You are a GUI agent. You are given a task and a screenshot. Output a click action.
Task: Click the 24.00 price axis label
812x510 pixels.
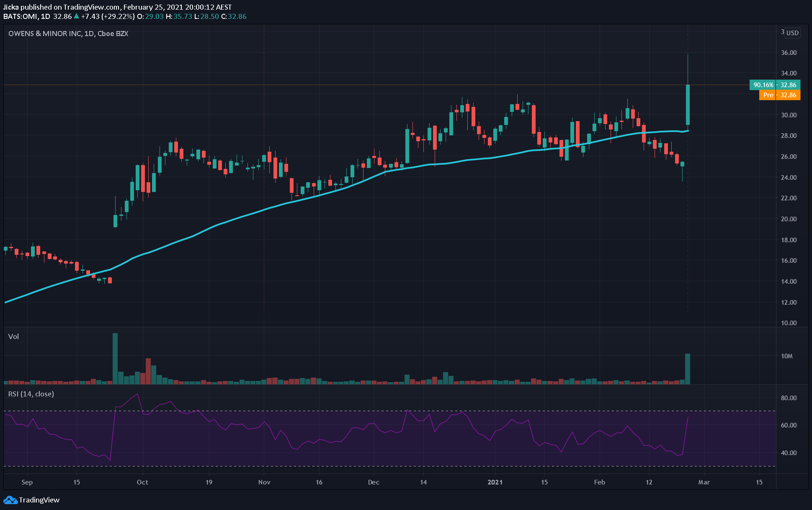789,178
